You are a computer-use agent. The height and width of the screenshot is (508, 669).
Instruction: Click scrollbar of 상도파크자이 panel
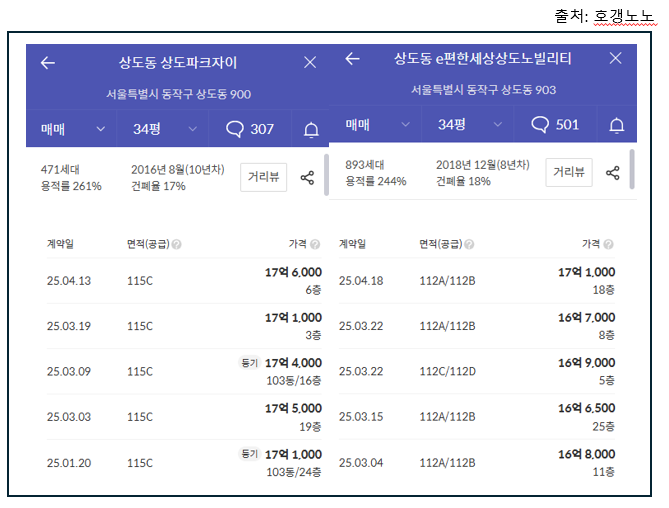[326, 175]
